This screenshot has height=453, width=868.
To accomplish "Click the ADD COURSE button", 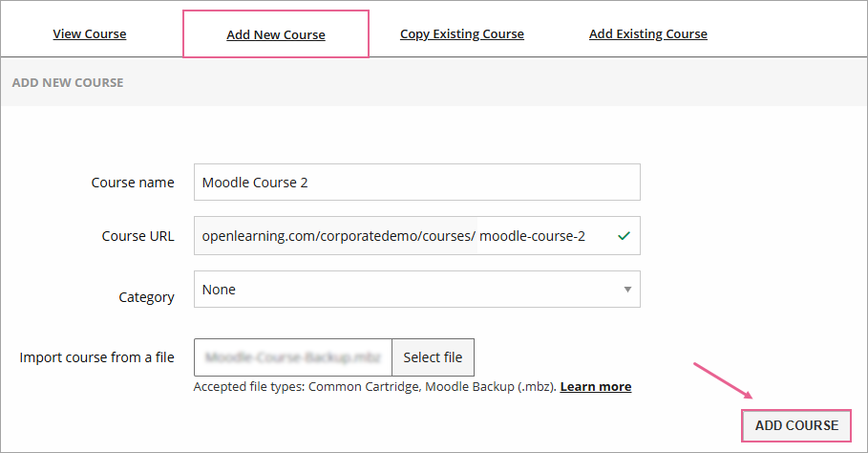I will (x=796, y=425).
